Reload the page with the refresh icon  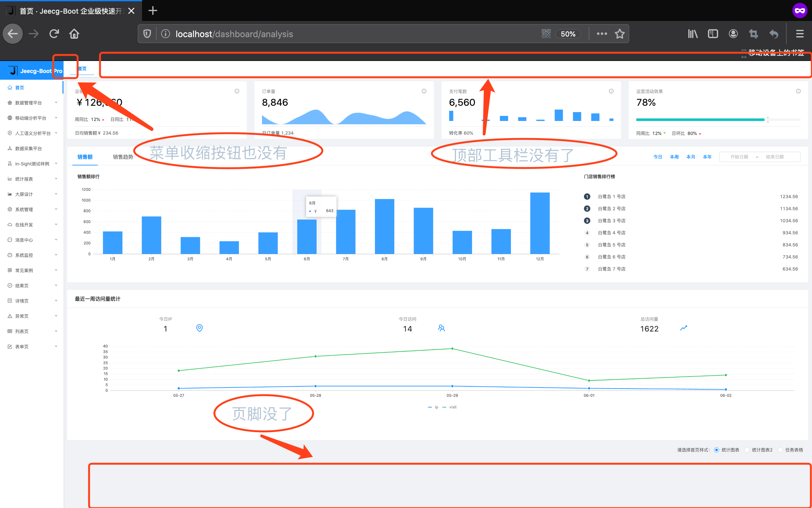pyautogui.click(x=54, y=34)
